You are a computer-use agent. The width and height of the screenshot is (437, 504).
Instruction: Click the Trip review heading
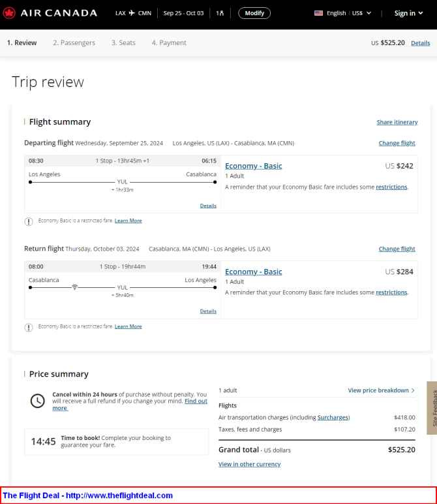[48, 82]
